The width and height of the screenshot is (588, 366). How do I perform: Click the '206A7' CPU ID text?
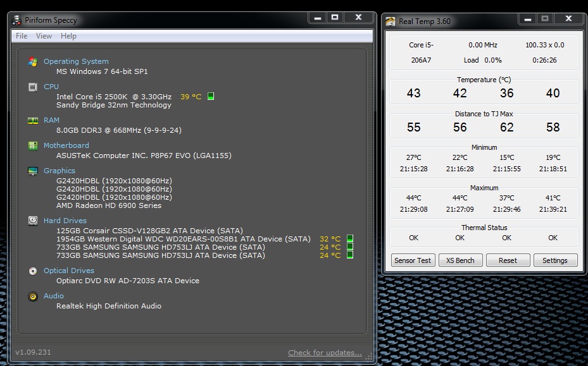pos(421,60)
